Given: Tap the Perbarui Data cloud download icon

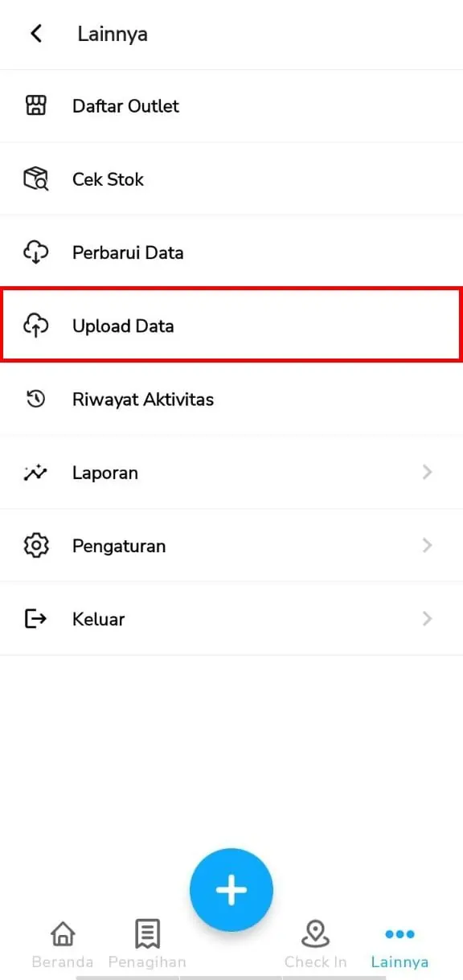Looking at the screenshot, I should pyautogui.click(x=35, y=252).
